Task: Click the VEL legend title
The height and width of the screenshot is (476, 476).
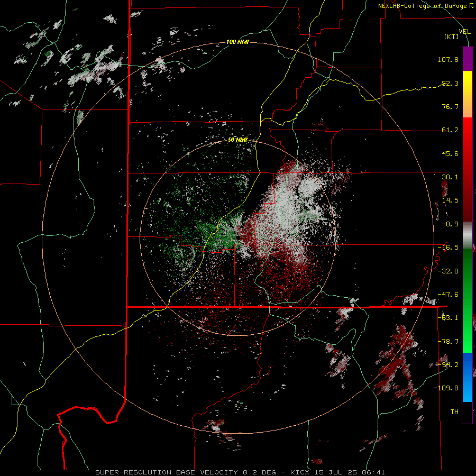Action: (x=464, y=31)
